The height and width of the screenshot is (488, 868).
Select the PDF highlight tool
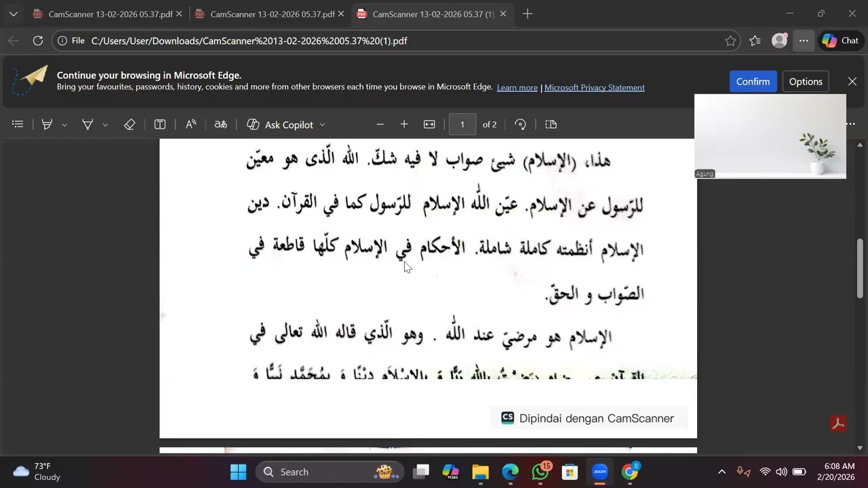47,124
